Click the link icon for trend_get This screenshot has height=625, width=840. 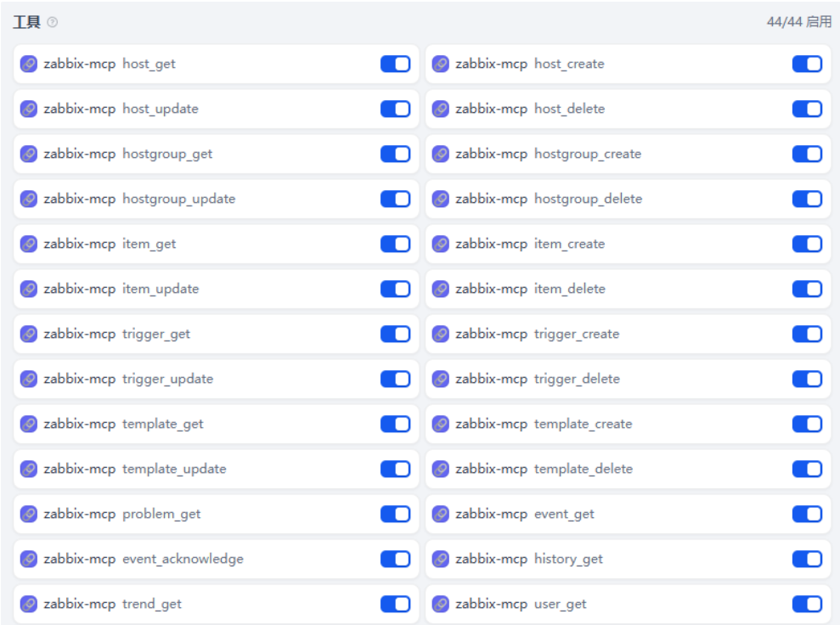coord(28,604)
